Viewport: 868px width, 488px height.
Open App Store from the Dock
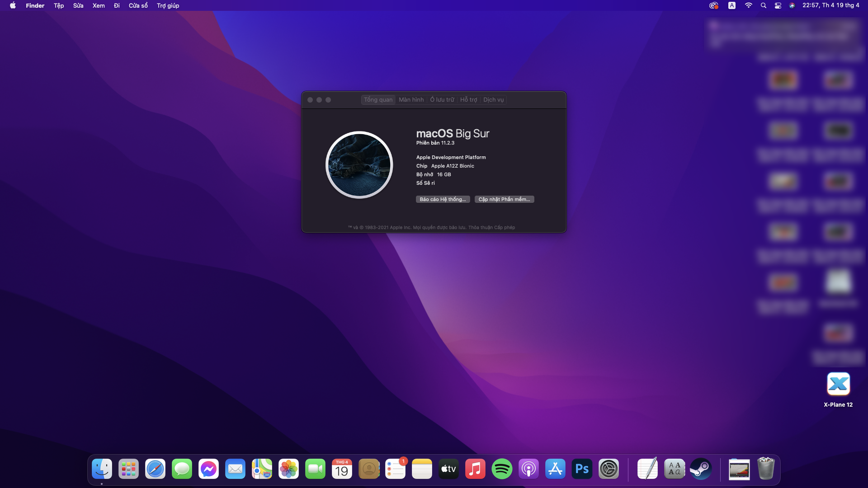pos(555,469)
